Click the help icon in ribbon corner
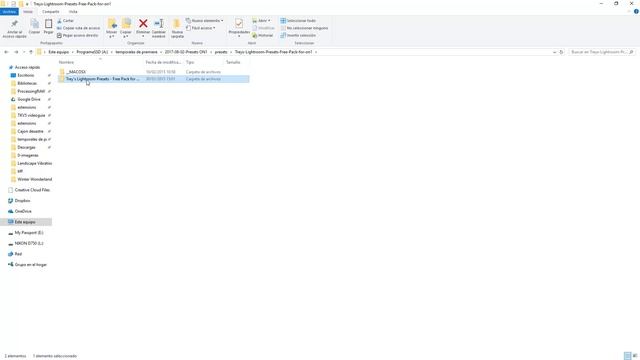640x360 pixels. point(636,12)
